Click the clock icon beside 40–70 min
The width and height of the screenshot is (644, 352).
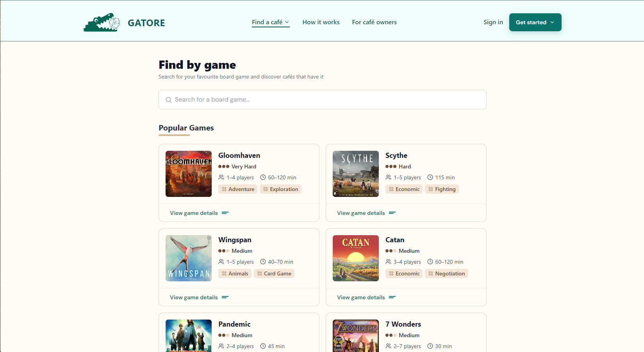coord(263,262)
